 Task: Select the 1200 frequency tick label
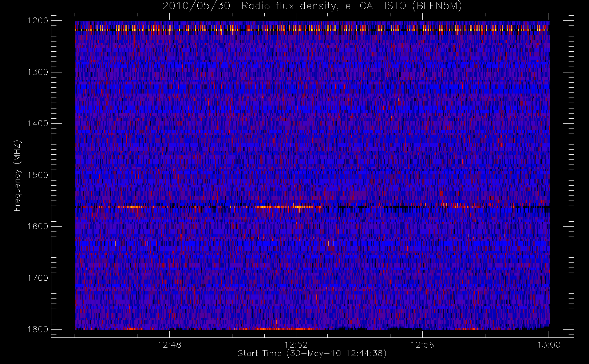click(38, 21)
